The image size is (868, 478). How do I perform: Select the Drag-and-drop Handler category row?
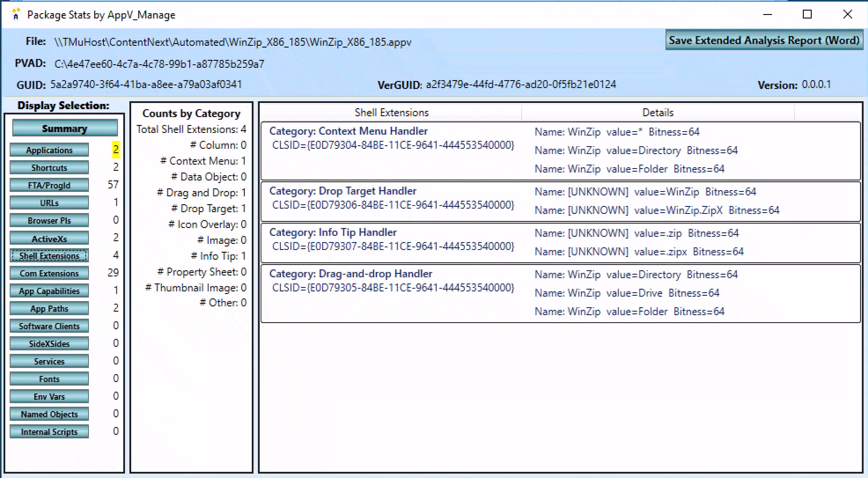click(x=561, y=293)
